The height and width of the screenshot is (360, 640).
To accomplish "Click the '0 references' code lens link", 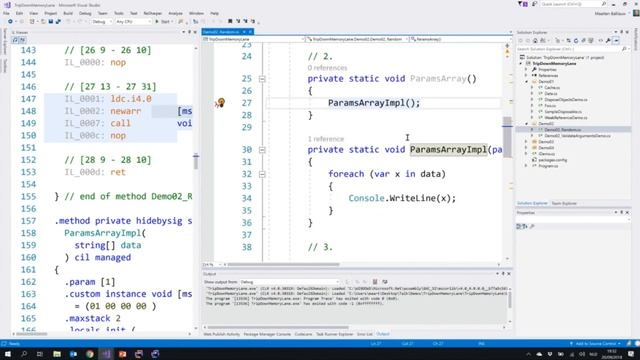I will [x=327, y=68].
